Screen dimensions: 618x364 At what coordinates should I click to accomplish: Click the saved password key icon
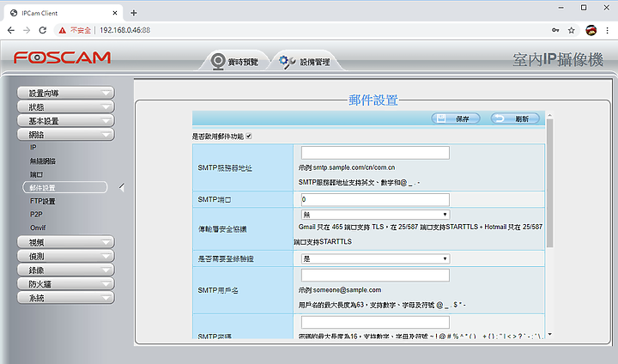555,30
